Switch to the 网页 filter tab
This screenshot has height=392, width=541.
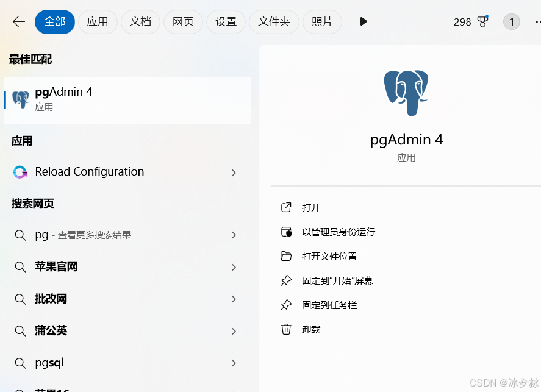pos(183,22)
